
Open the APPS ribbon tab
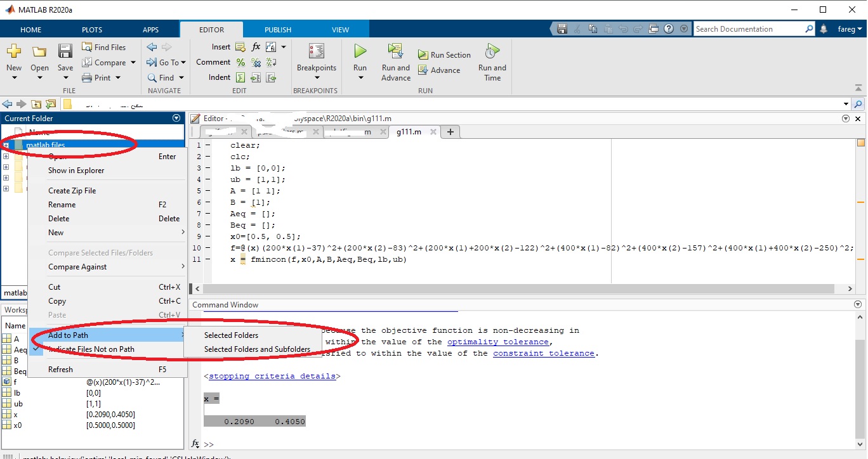tap(151, 30)
